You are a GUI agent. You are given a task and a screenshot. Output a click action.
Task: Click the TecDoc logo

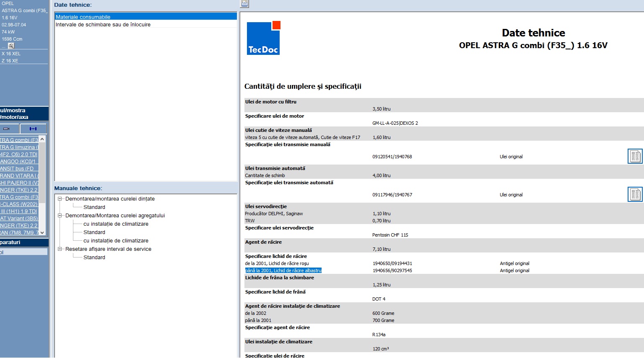(x=263, y=38)
